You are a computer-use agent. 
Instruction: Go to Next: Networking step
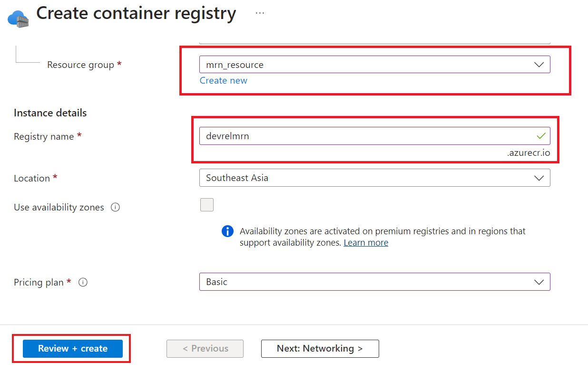click(320, 348)
